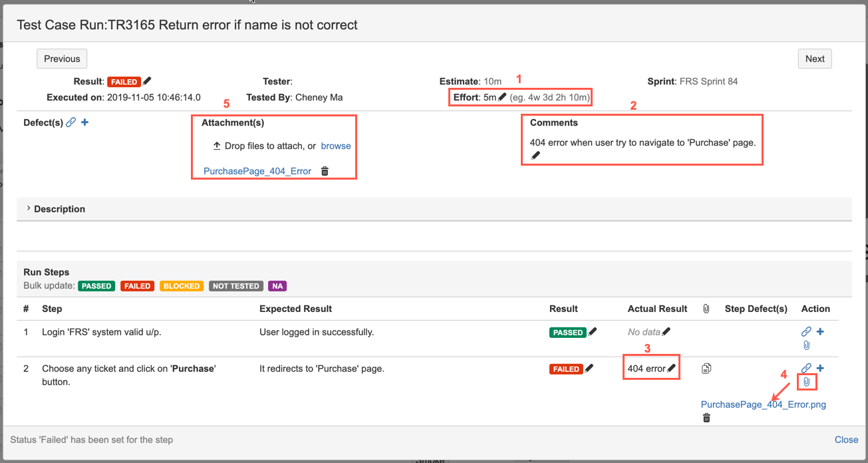This screenshot has height=463, width=868.
Task: Click the browse link for attachments
Action: 336,146
